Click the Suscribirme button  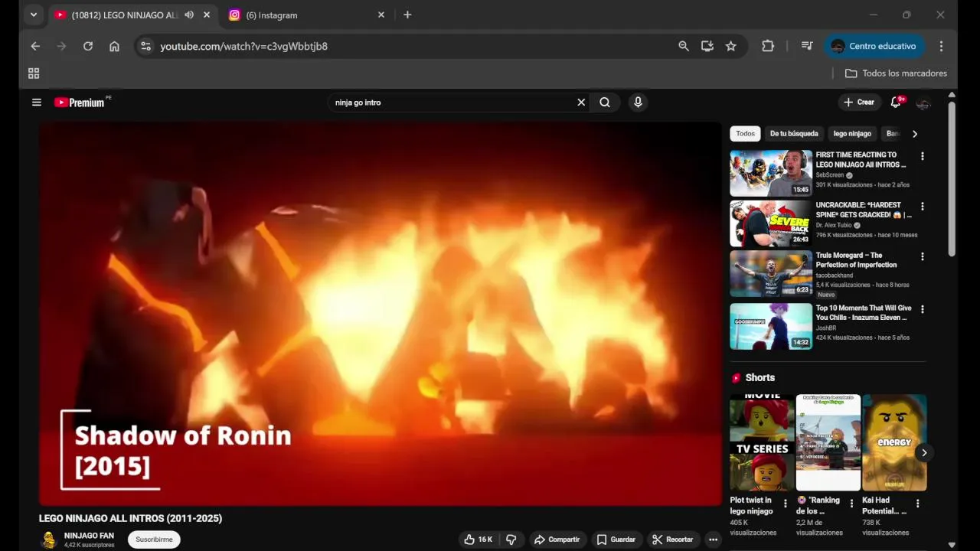154,540
